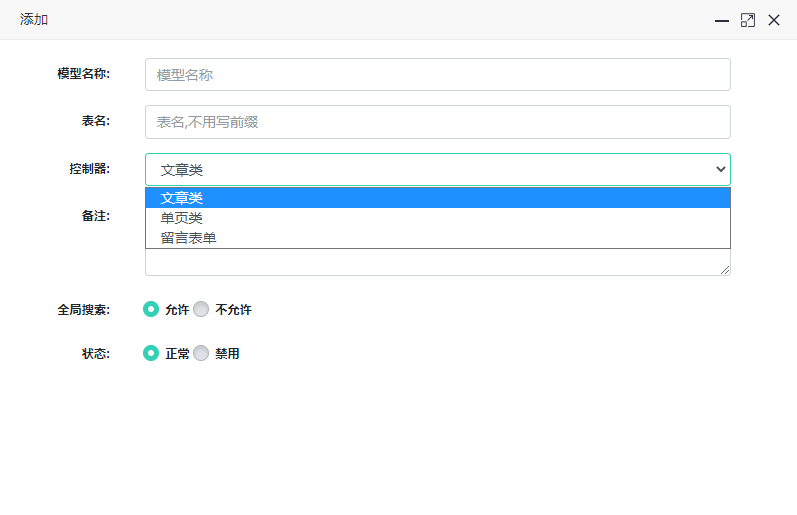
Task: Set 状态 to 禁用
Action: 201,353
